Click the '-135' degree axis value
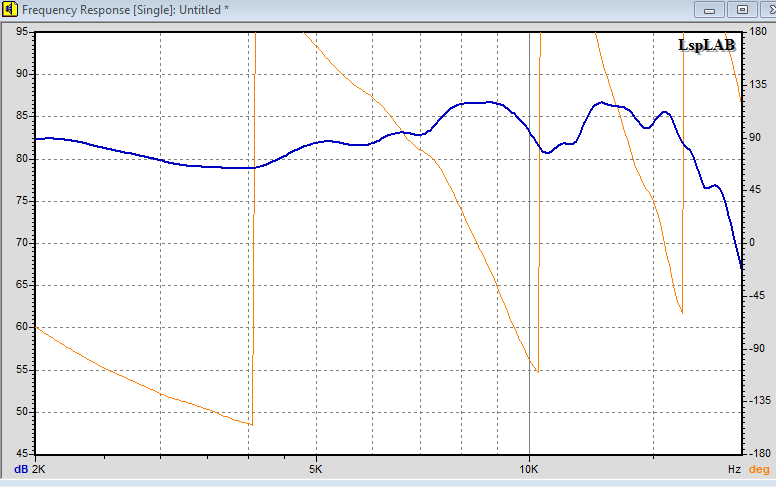The width and height of the screenshot is (776, 487). click(x=759, y=400)
